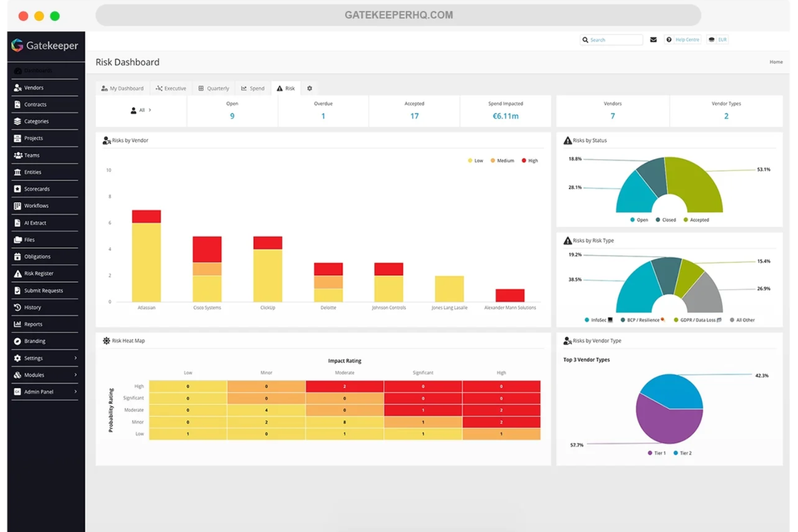Image resolution: width=798 pixels, height=532 pixels.
Task: Open Contracts from the sidebar
Action: click(35, 105)
